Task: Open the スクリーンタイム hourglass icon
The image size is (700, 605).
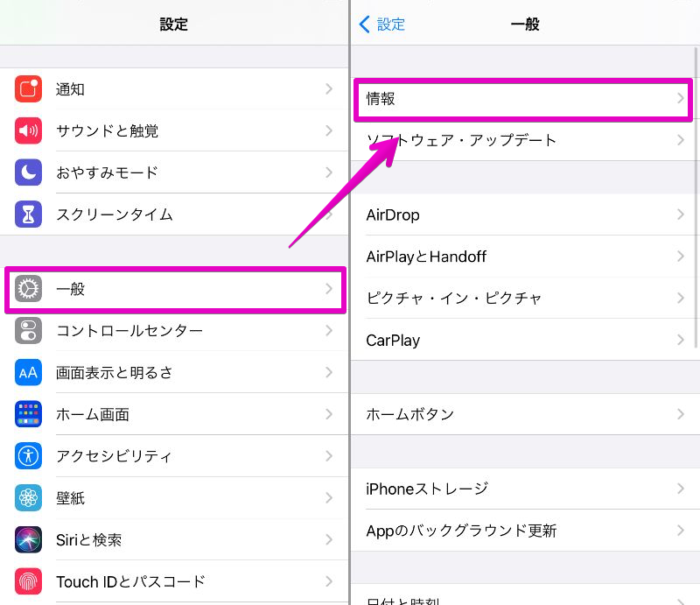Action: click(27, 215)
